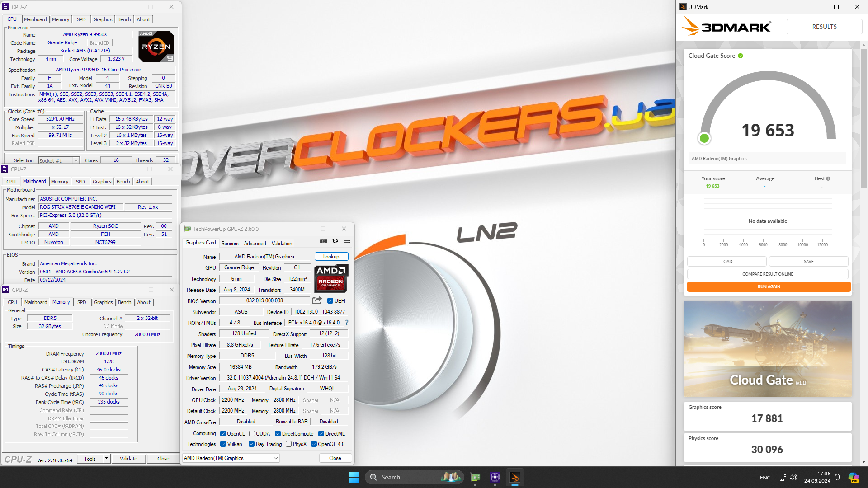The height and width of the screenshot is (488, 868).
Task: Switch to the Sensors tab
Action: (x=230, y=244)
